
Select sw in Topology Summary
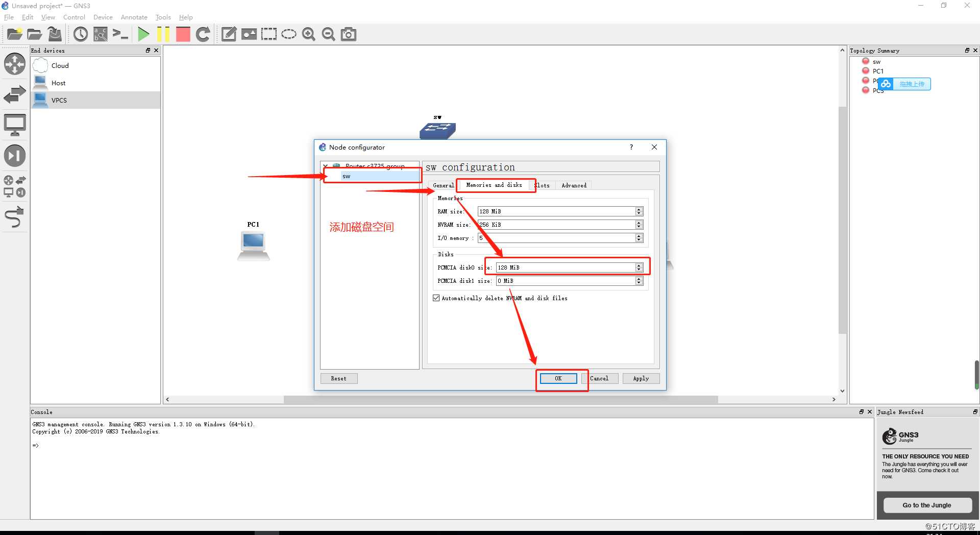(x=876, y=62)
